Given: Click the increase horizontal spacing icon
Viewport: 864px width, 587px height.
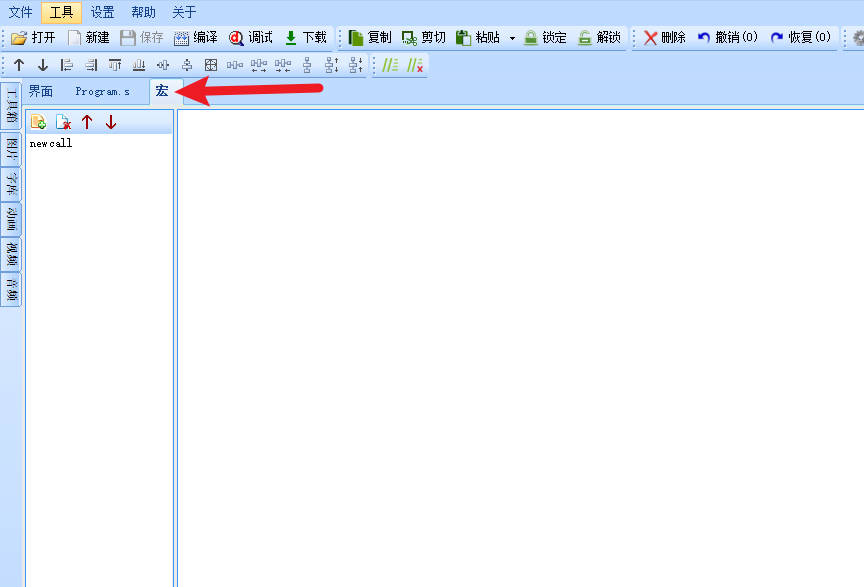Looking at the screenshot, I should 259,65.
